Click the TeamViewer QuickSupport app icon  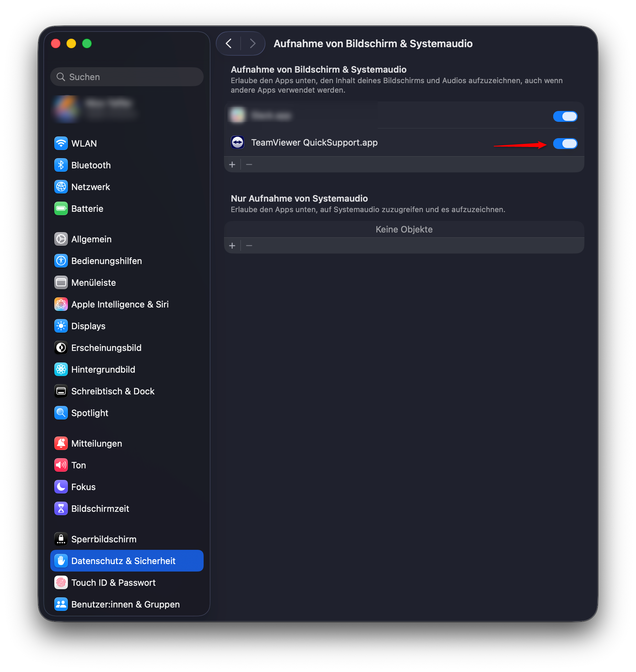tap(238, 143)
